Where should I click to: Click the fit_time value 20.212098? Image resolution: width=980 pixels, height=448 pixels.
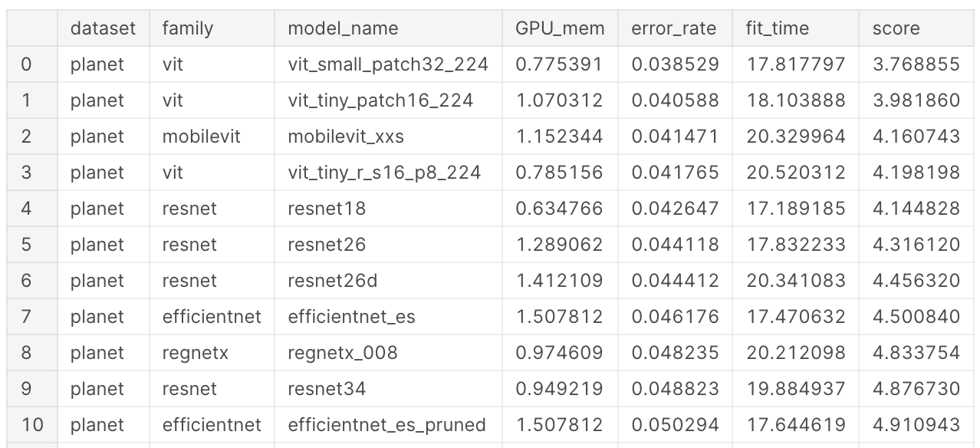click(x=796, y=353)
